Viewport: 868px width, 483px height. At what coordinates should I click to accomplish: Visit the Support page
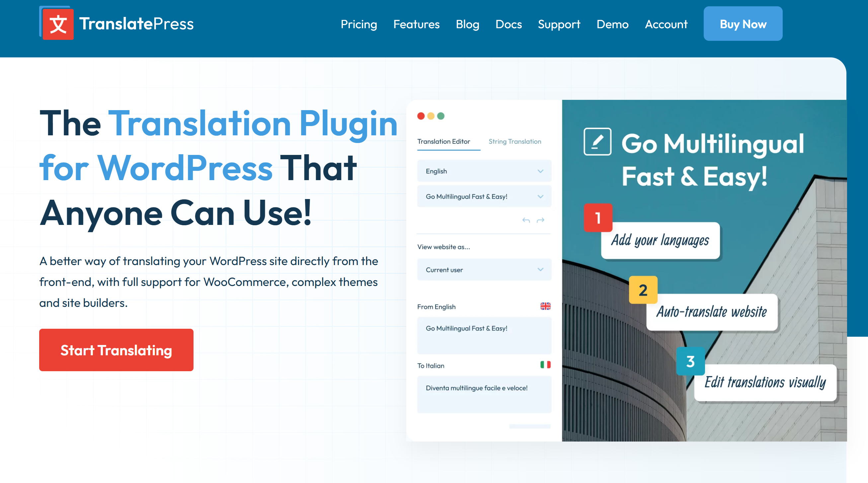[559, 24]
